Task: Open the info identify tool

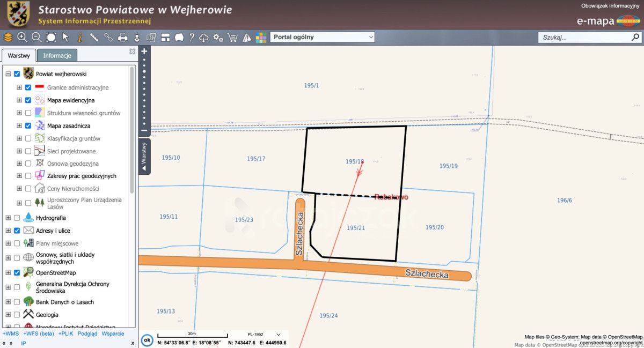Action: [x=79, y=38]
